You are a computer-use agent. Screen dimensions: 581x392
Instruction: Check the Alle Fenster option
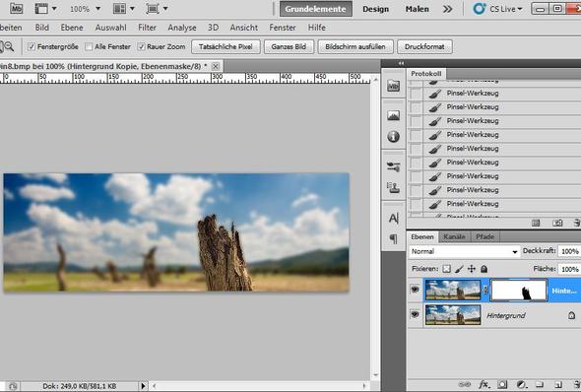point(89,46)
